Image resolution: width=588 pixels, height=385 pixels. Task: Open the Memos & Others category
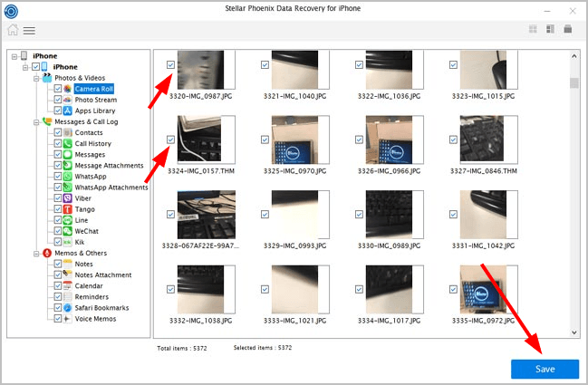tap(81, 253)
